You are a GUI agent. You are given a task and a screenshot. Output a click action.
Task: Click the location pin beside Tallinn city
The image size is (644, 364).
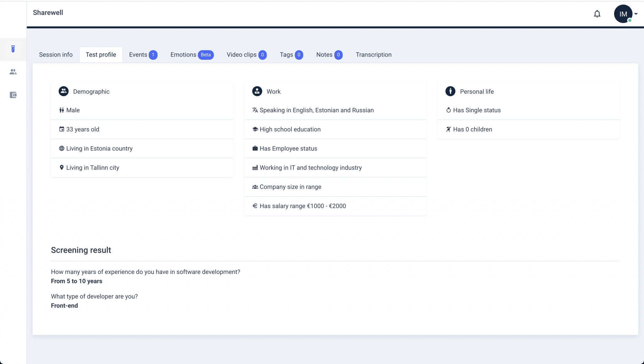click(62, 168)
